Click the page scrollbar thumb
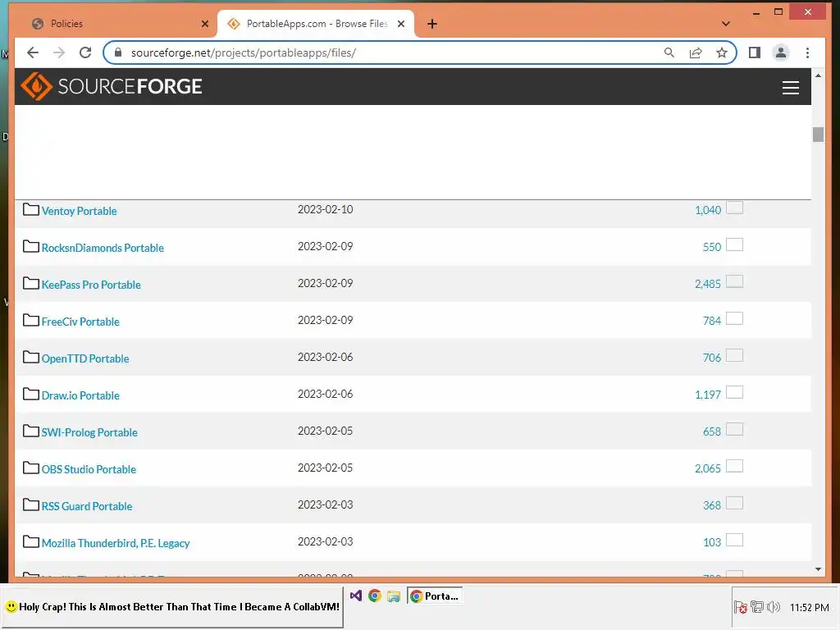 (x=818, y=134)
